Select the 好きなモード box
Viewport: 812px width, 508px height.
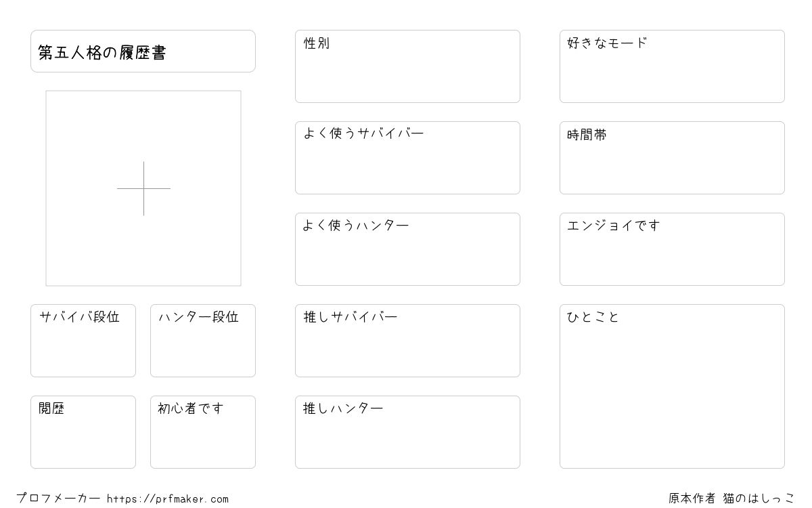672,66
